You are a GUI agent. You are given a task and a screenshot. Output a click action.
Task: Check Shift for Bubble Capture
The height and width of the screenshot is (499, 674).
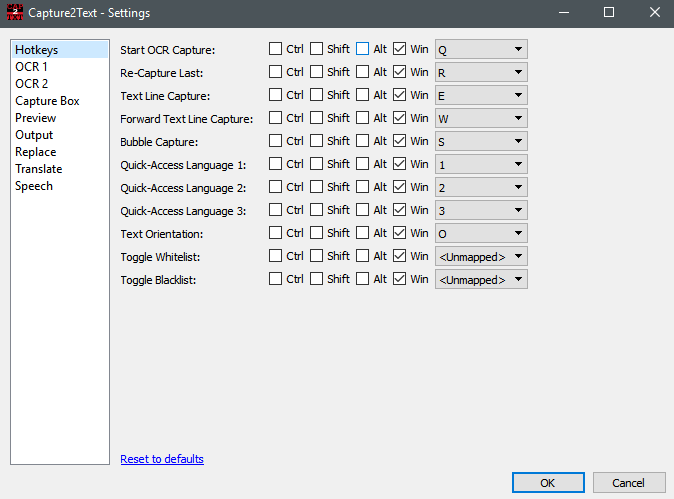pos(316,141)
